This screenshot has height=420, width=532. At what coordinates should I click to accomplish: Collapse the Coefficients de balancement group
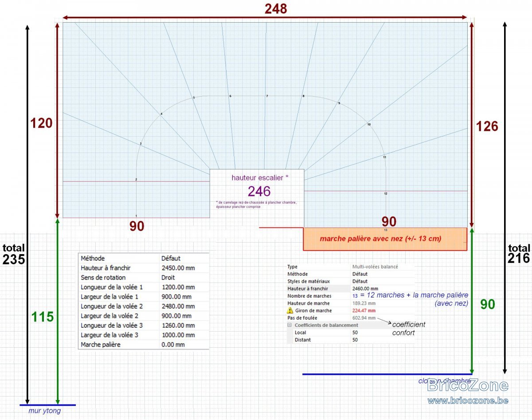290,325
